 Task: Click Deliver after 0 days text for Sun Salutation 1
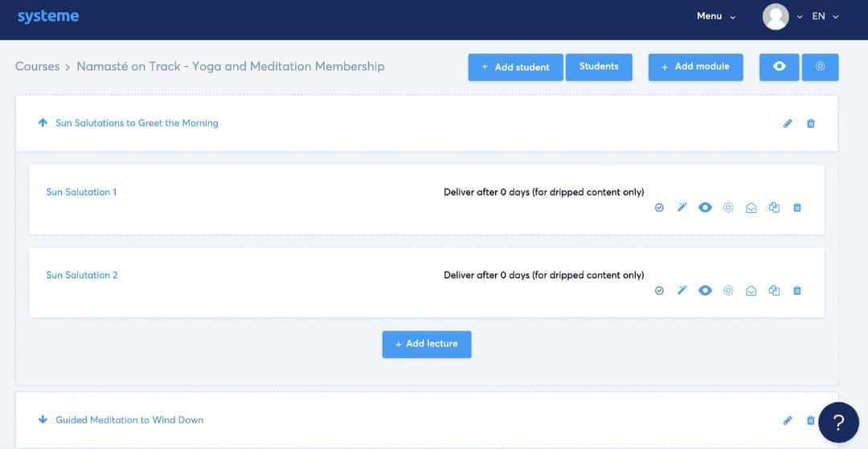click(x=544, y=193)
